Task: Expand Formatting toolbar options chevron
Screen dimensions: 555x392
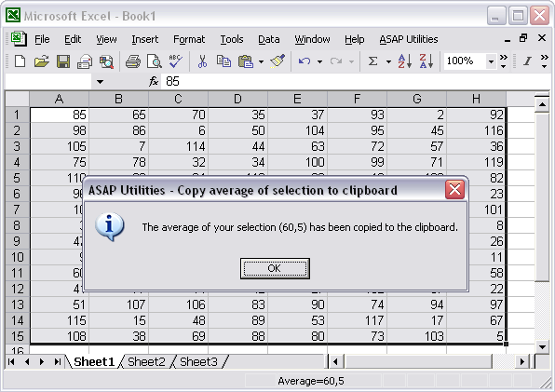Action: coord(545,61)
